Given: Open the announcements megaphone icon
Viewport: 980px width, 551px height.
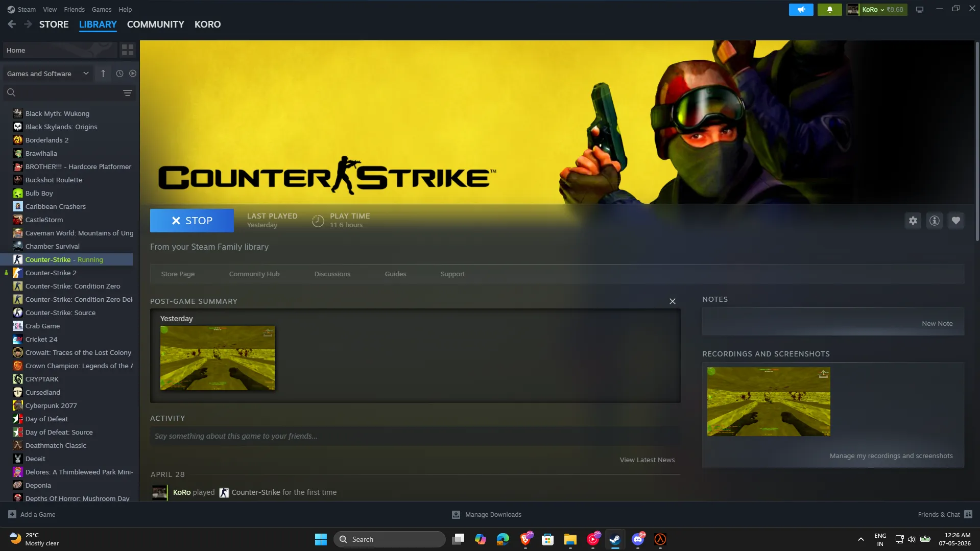Looking at the screenshot, I should [x=801, y=9].
